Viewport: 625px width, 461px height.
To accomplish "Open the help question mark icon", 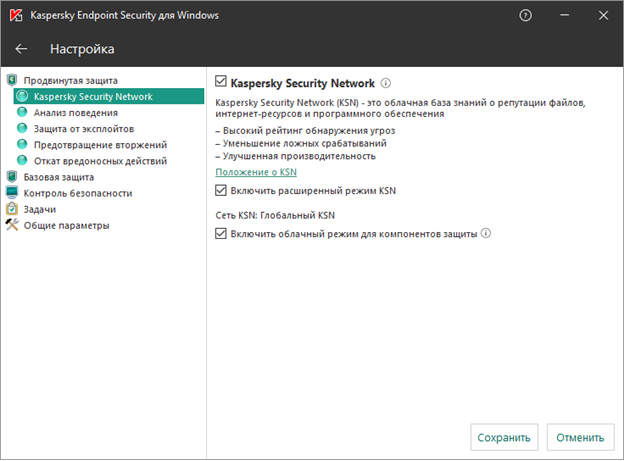I will (x=526, y=16).
